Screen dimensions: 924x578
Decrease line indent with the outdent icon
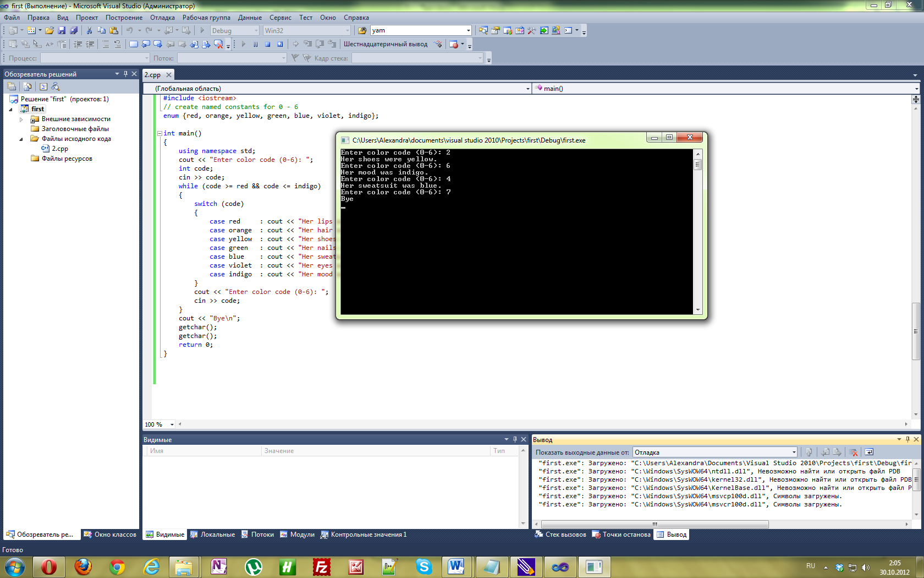(78, 44)
